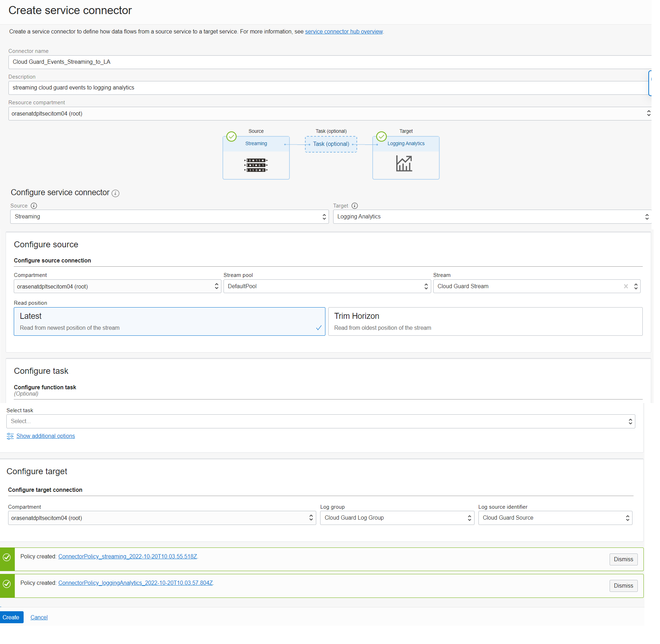Open the ConnectorPolicy_loggingAnalytics policy link

click(x=135, y=583)
